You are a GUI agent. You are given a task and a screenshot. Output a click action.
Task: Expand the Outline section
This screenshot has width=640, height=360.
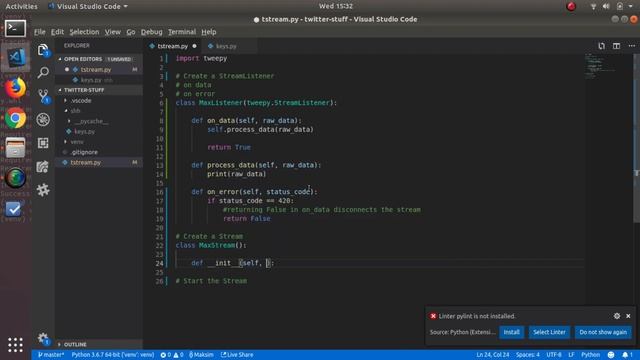99,344
